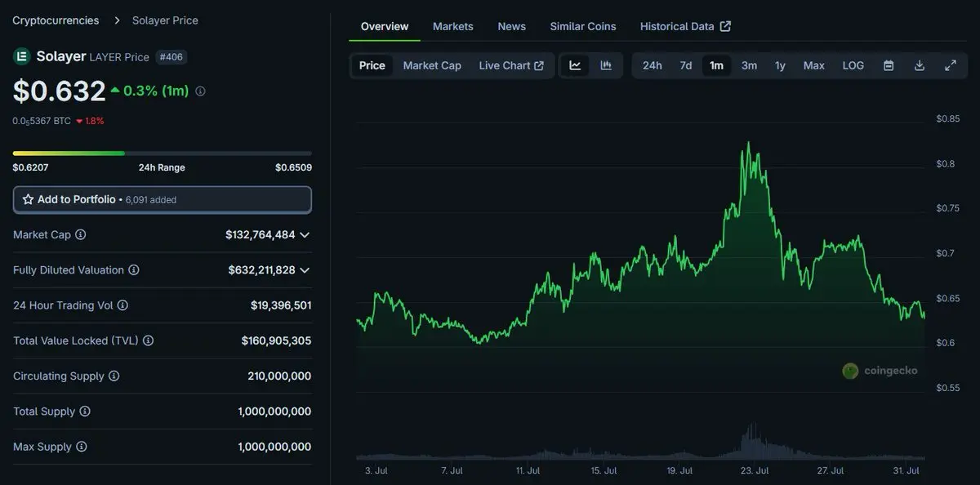Select Price chart mode
This screenshot has height=485, width=980.
372,65
